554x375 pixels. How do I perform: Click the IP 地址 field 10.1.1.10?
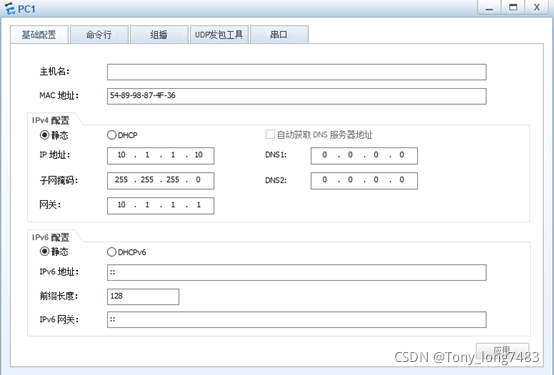160,156
